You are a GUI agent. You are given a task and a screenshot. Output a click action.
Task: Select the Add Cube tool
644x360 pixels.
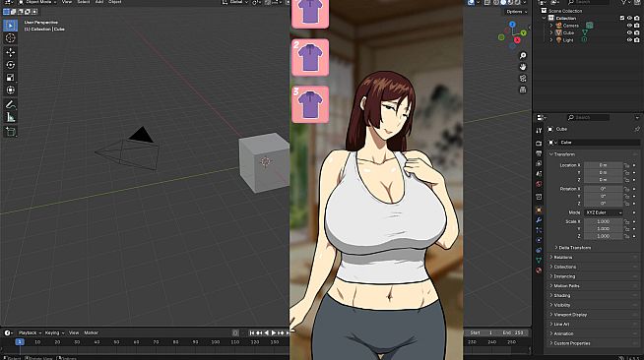[x=10, y=132]
